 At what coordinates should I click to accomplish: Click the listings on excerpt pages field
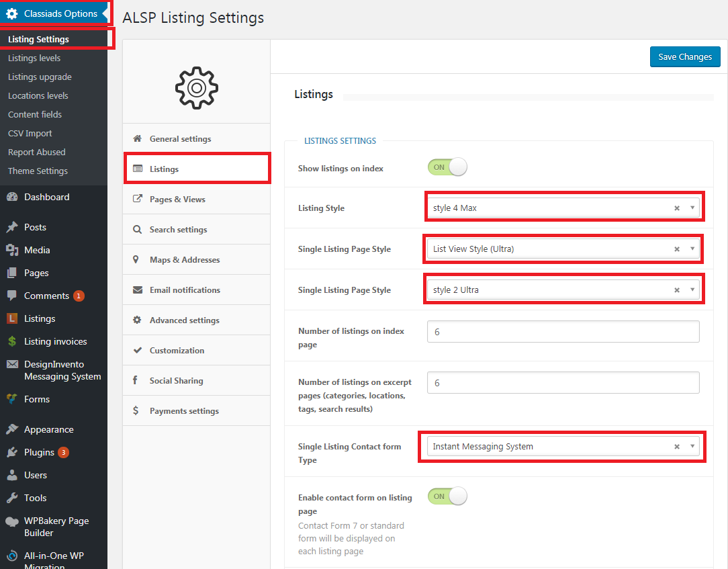click(563, 383)
